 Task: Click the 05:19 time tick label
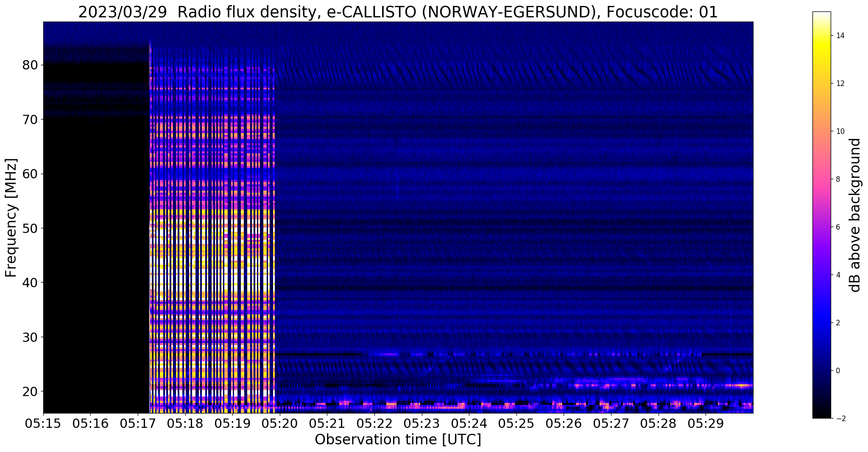click(232, 422)
